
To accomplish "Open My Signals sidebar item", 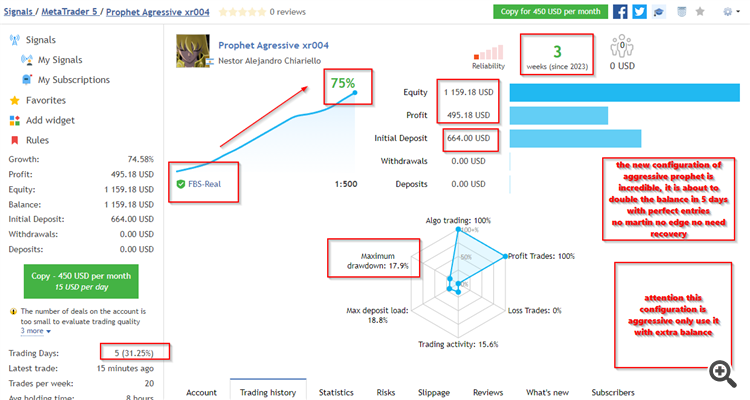I will pos(60,60).
